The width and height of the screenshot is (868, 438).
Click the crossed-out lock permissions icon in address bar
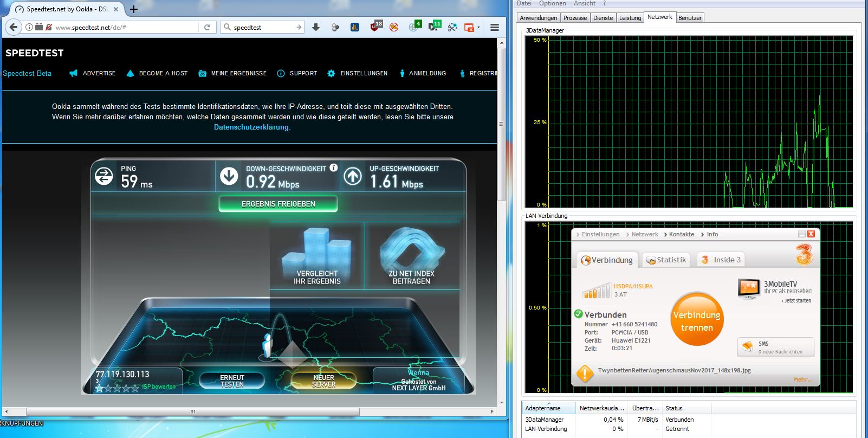tap(49, 27)
